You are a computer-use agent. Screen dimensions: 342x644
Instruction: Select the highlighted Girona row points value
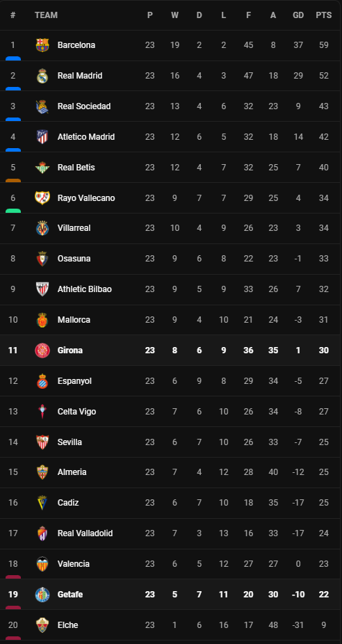[323, 351]
